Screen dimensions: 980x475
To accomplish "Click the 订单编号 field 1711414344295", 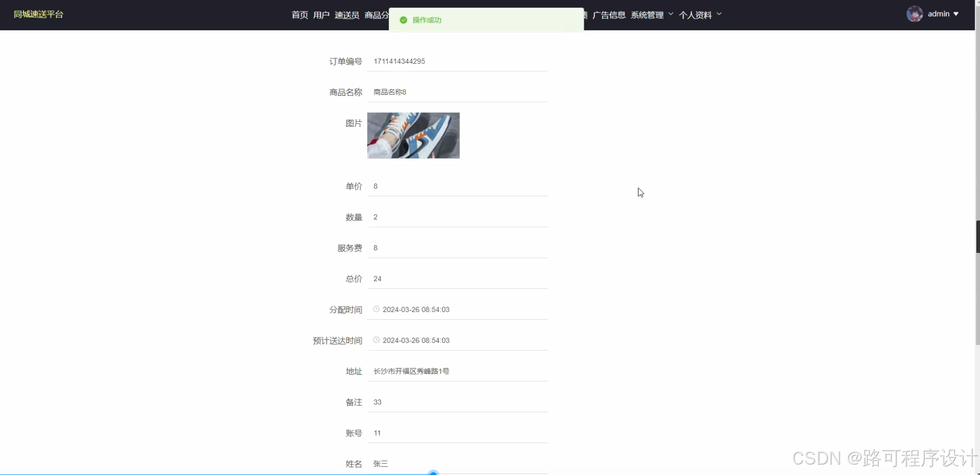I will tap(457, 61).
